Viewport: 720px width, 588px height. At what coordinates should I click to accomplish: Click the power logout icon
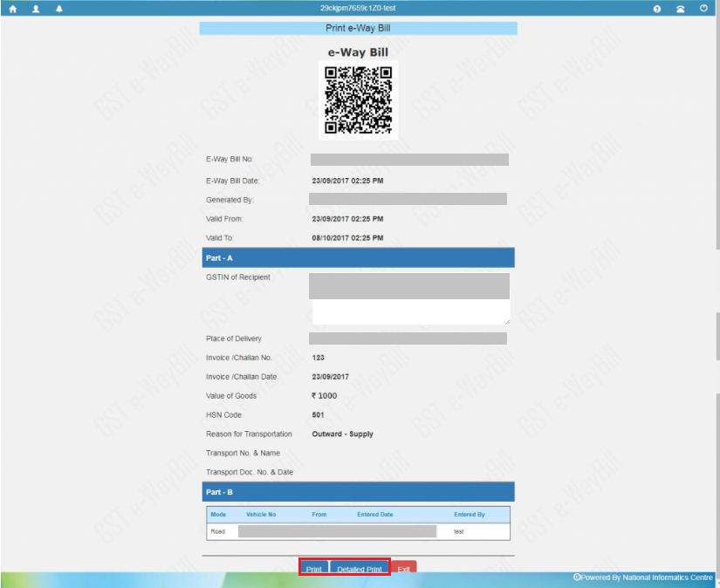point(704,8)
